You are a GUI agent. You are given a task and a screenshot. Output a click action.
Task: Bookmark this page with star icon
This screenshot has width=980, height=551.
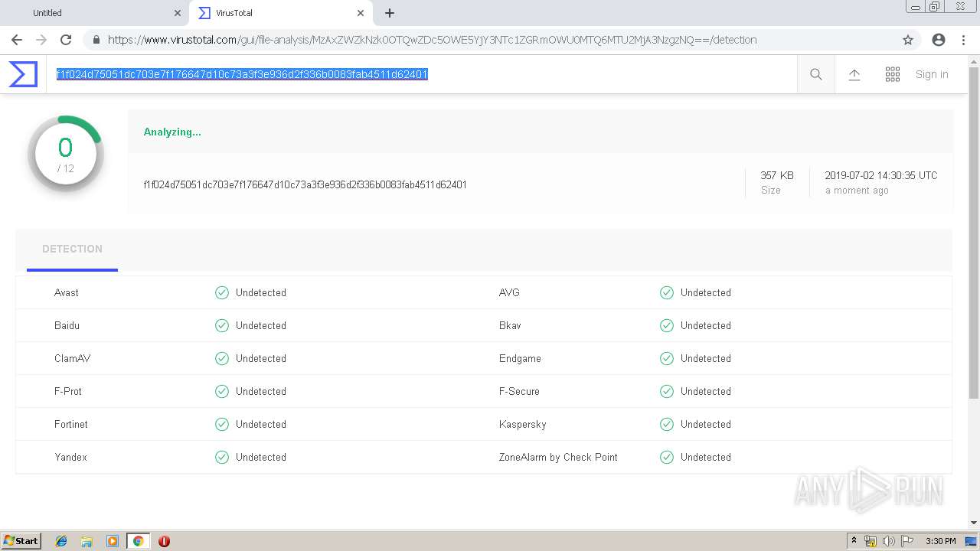(908, 40)
